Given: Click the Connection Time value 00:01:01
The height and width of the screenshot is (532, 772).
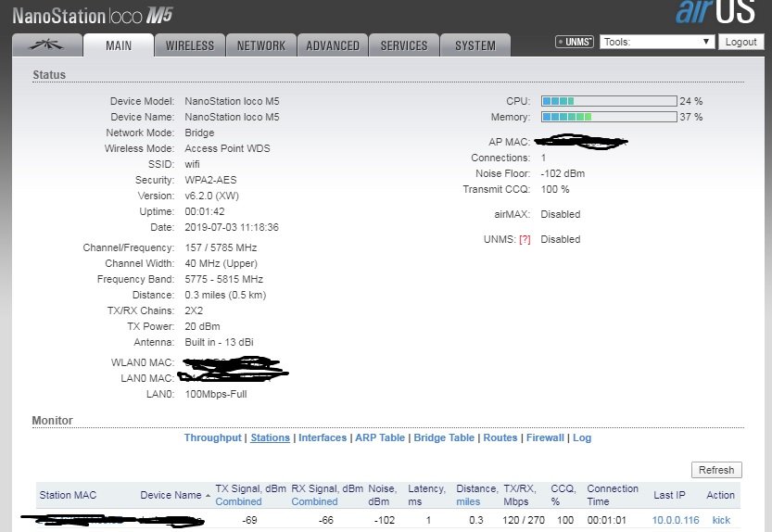Looking at the screenshot, I should coord(606,520).
